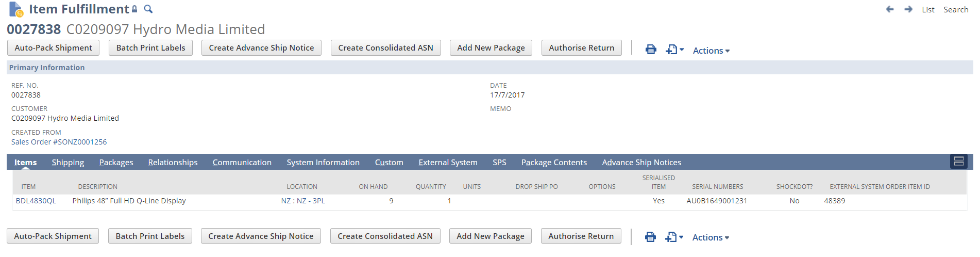
Task: Go to next record with right arrow
Action: coord(908,9)
